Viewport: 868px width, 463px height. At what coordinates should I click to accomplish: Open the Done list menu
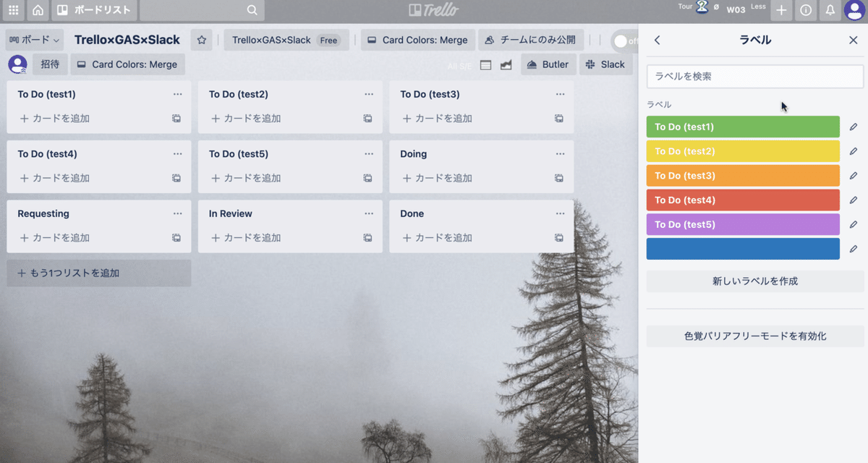[x=561, y=213]
